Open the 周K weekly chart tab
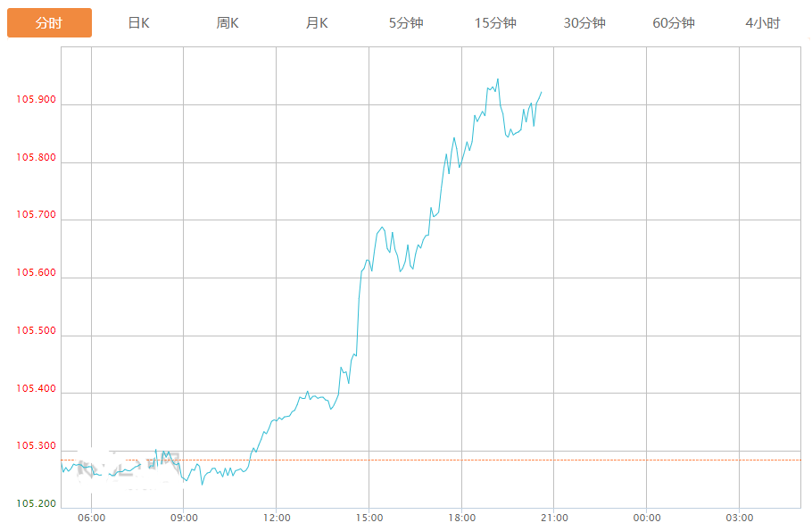Screen dimensions: 812x531 [x=228, y=23]
